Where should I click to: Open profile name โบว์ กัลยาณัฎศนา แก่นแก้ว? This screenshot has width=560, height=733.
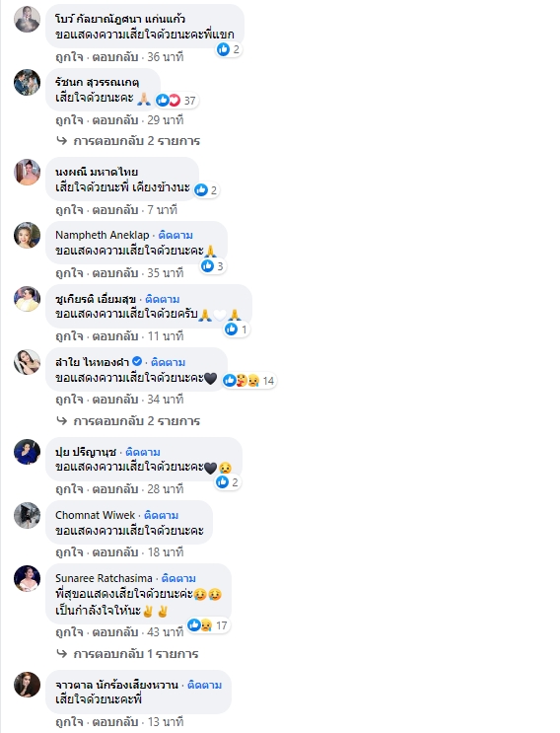120,19
